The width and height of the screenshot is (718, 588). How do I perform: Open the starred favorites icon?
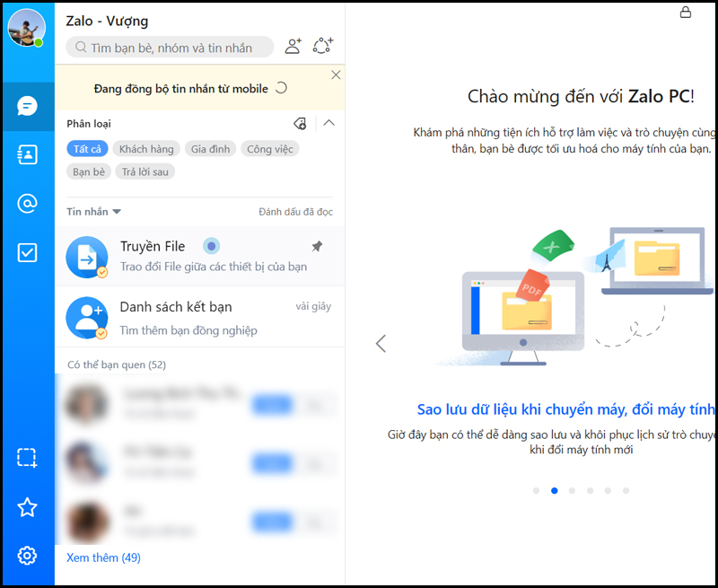[x=27, y=507]
